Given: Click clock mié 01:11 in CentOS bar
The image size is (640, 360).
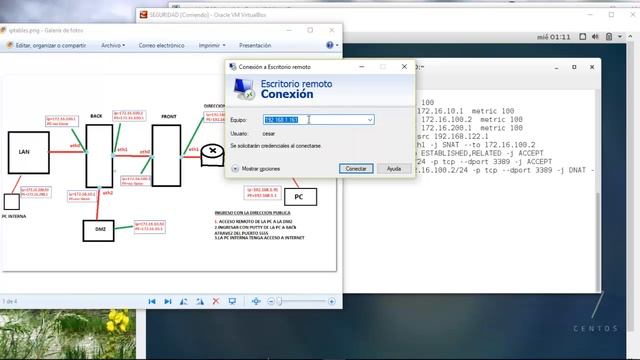Looking at the screenshot, I should (553, 37).
